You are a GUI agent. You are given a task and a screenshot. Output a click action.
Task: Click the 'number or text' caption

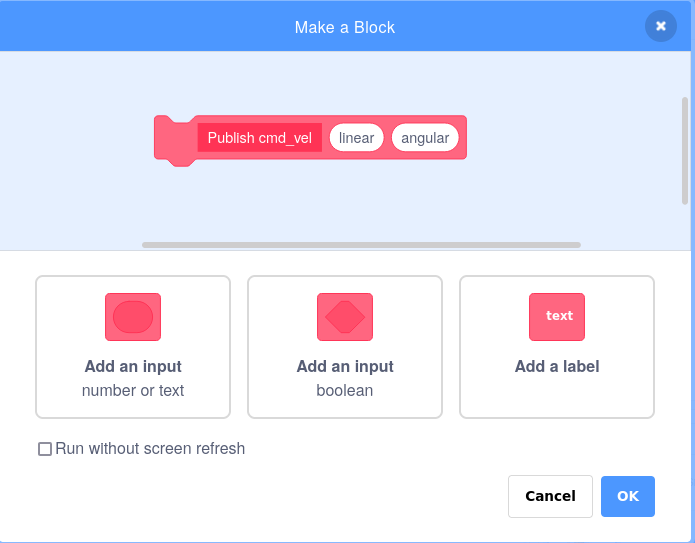pos(133,391)
